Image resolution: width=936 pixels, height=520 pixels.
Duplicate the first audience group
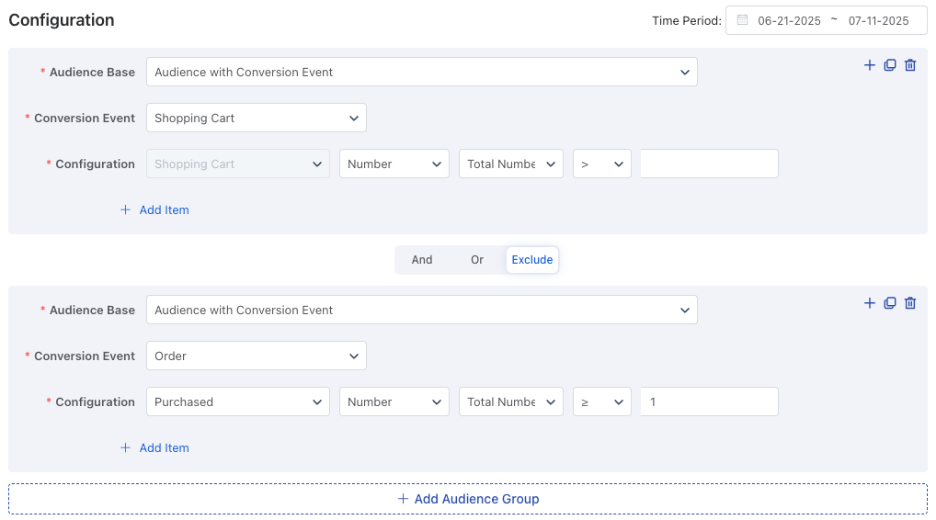[x=889, y=65]
